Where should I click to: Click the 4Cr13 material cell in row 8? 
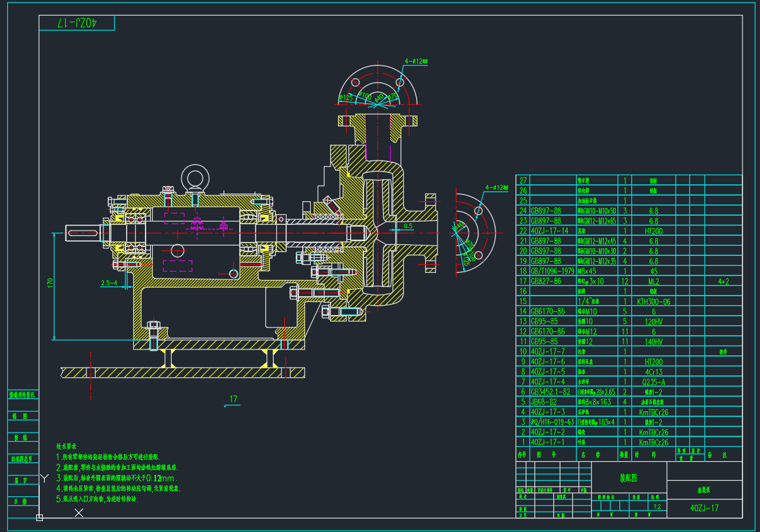pyautogui.click(x=652, y=372)
